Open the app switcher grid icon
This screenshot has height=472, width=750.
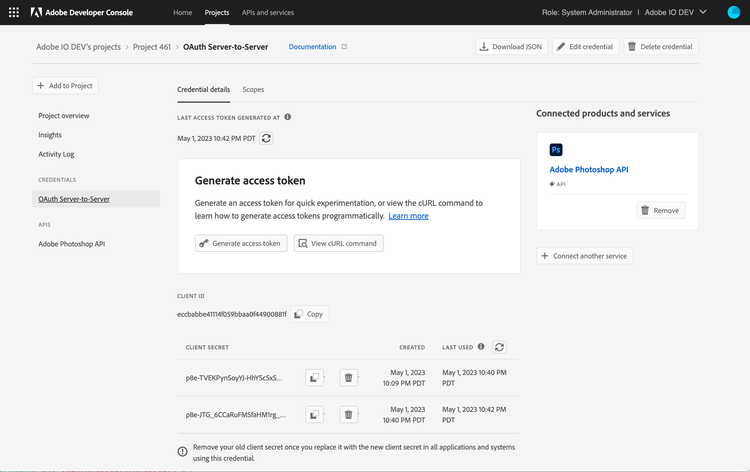pyautogui.click(x=13, y=12)
